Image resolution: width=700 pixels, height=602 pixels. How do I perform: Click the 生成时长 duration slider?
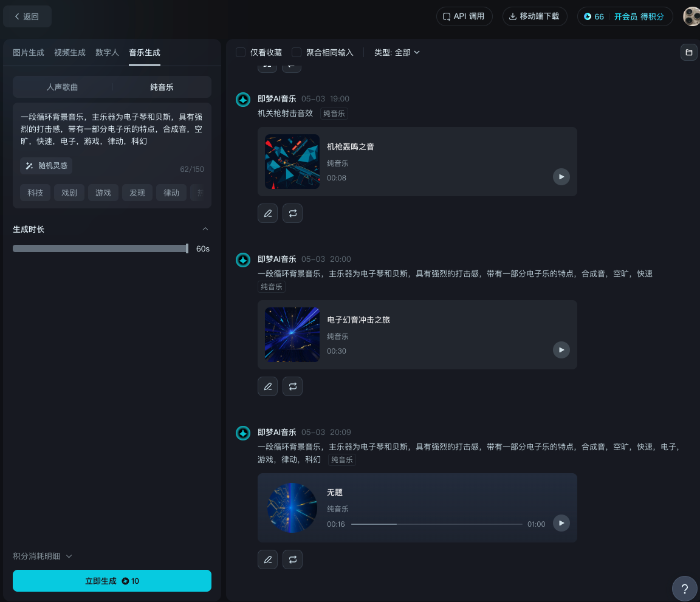[100, 248]
